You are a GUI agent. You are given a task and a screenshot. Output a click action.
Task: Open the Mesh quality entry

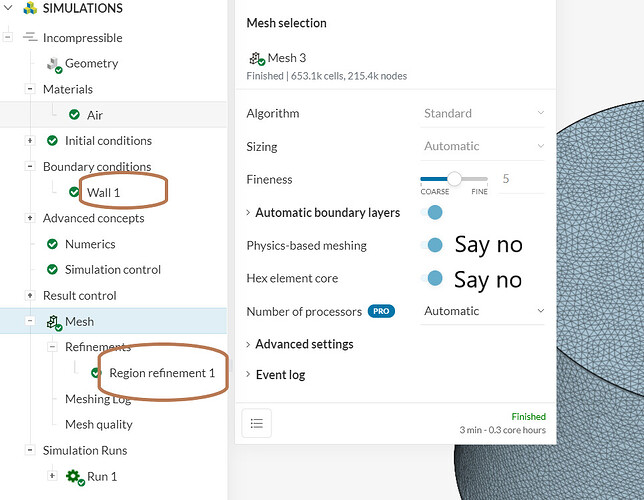99,424
